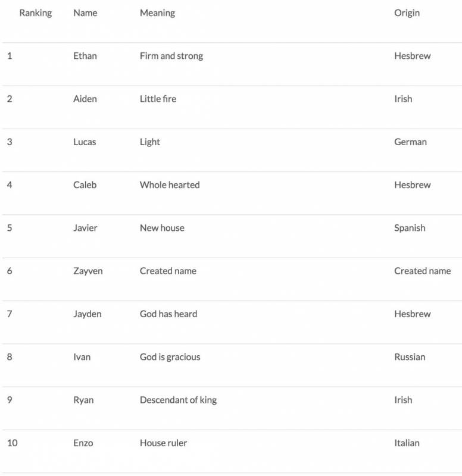Screen dimensions: 462x476
Task: Select the name Ryan
Action: point(83,400)
